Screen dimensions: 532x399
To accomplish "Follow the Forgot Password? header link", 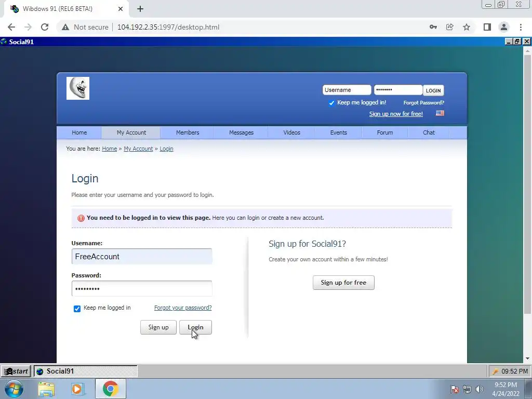I will coord(423,102).
